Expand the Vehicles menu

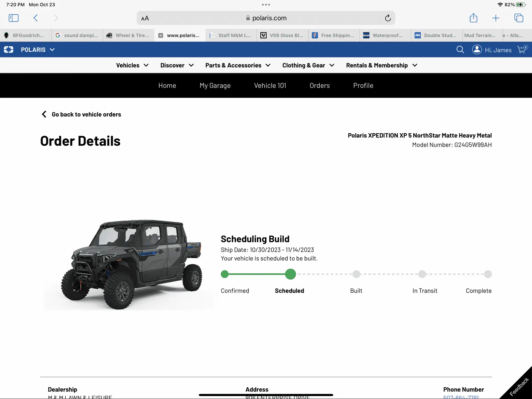[132, 65]
